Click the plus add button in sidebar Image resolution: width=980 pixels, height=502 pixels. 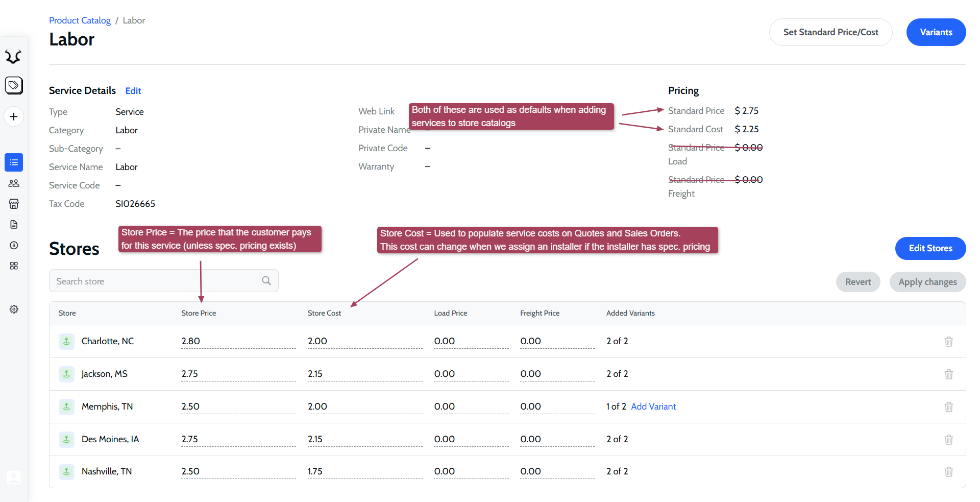[x=14, y=117]
